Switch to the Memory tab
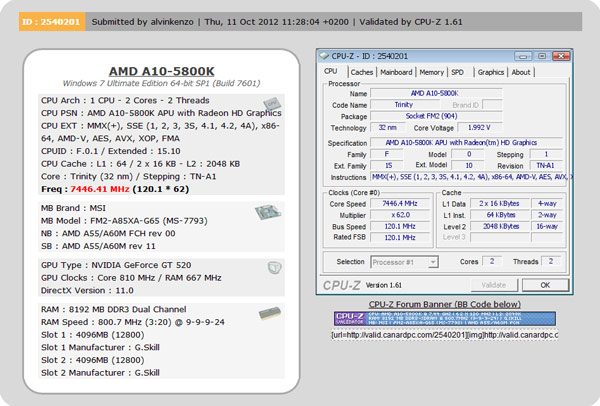This screenshot has width=600, height=406. click(x=431, y=72)
